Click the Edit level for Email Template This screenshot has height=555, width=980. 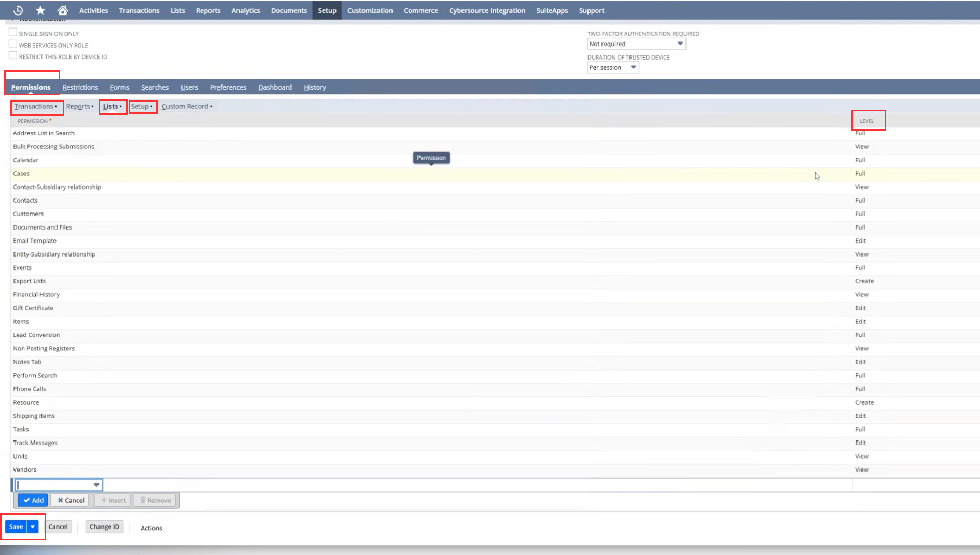[860, 241]
